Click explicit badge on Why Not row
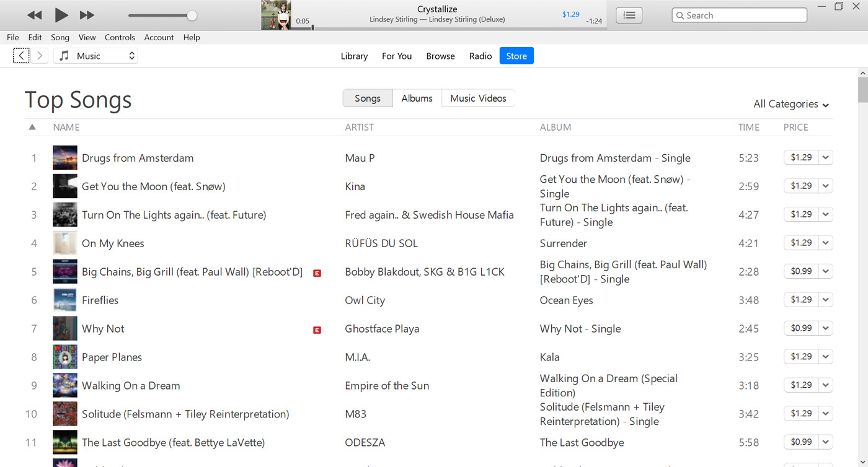Viewport: 868px width, 467px height. [x=317, y=330]
